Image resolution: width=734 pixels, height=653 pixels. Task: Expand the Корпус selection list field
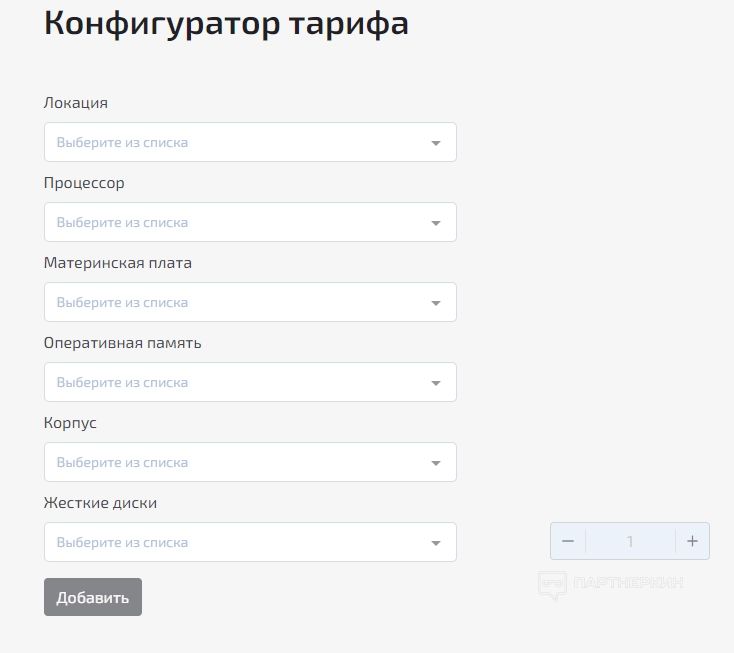[240, 462]
